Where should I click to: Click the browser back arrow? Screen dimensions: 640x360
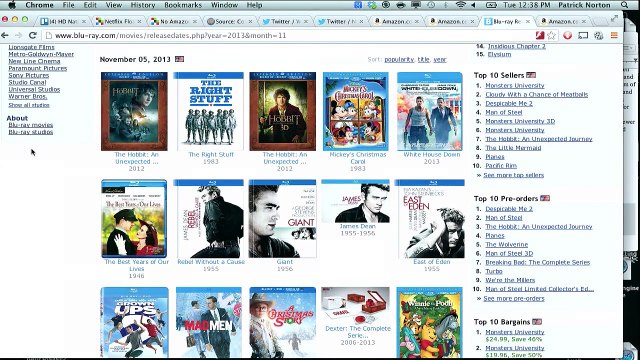pos(5,36)
